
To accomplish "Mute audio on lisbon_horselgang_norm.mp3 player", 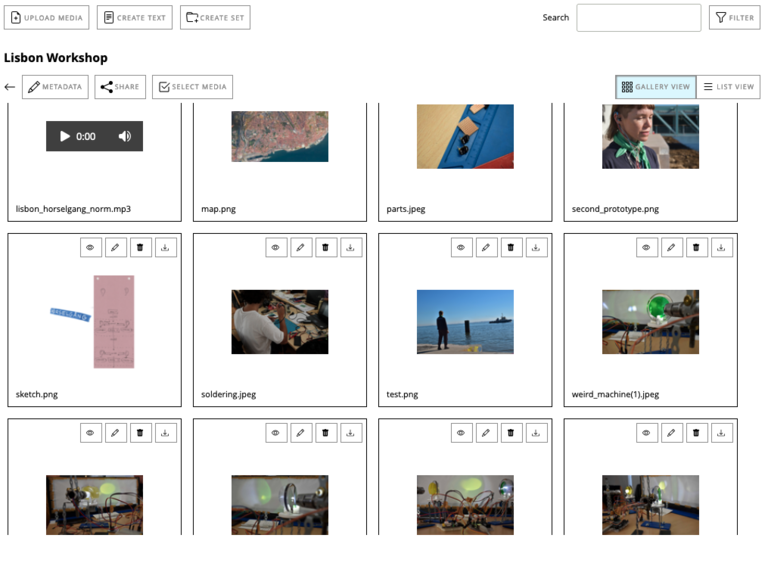I will pos(125,136).
